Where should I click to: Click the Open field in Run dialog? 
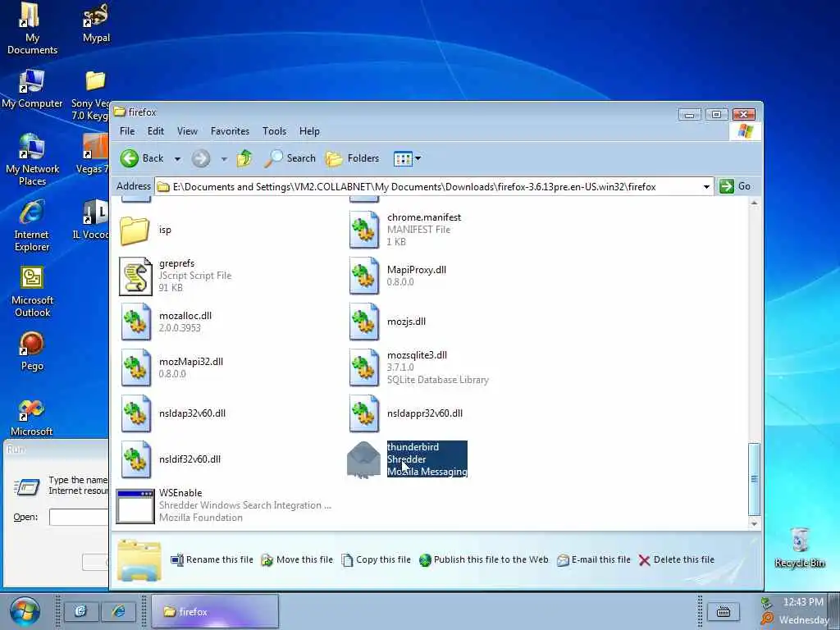(x=79, y=517)
